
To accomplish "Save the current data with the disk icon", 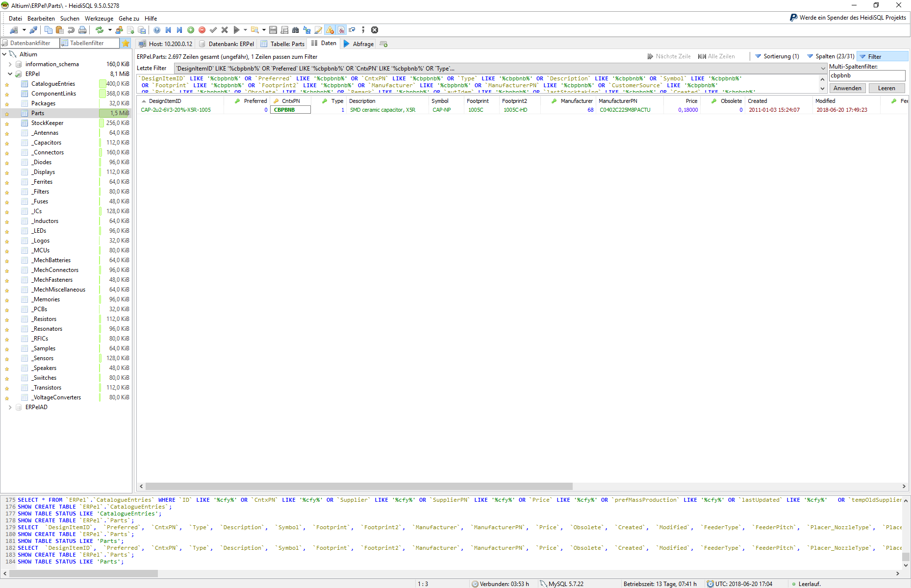I will click(x=273, y=30).
